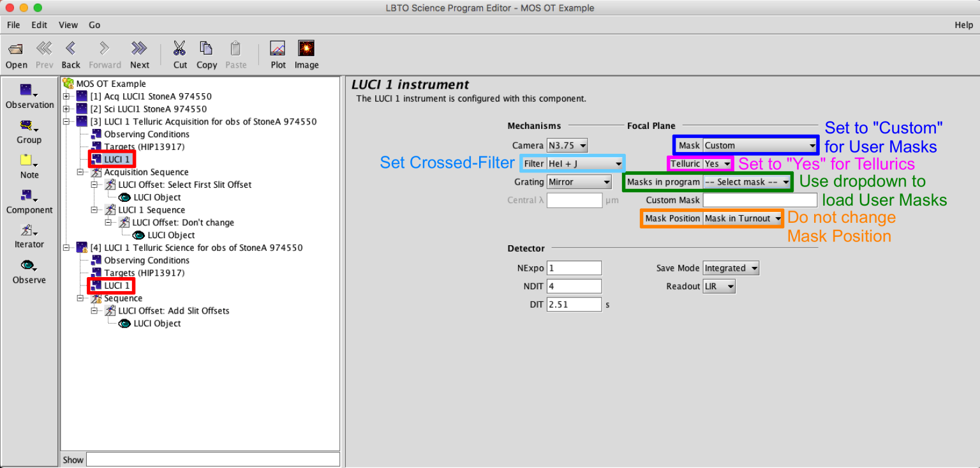Add an Observe element from sidebar

(x=29, y=271)
